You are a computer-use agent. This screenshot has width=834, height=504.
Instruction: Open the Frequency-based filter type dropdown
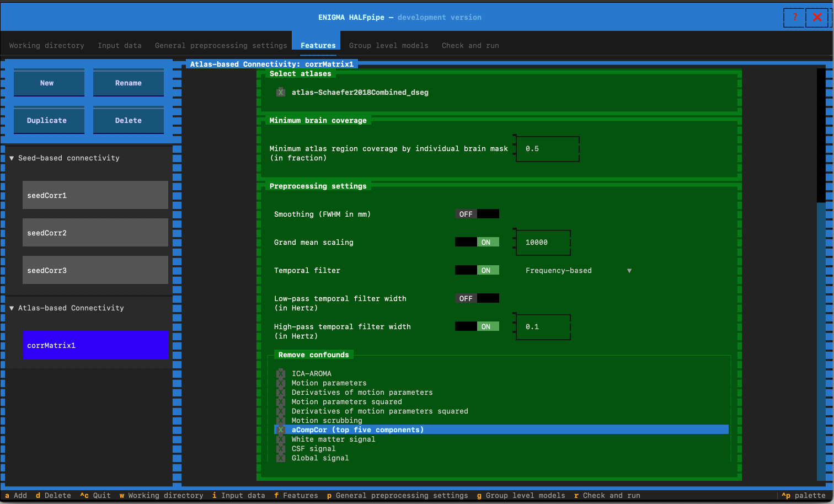pyautogui.click(x=579, y=271)
